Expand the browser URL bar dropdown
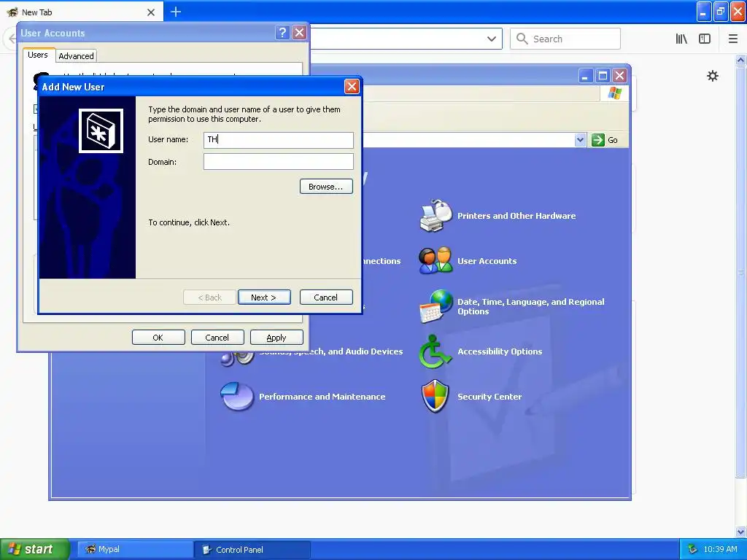Image resolution: width=747 pixels, height=560 pixels. 492,39
